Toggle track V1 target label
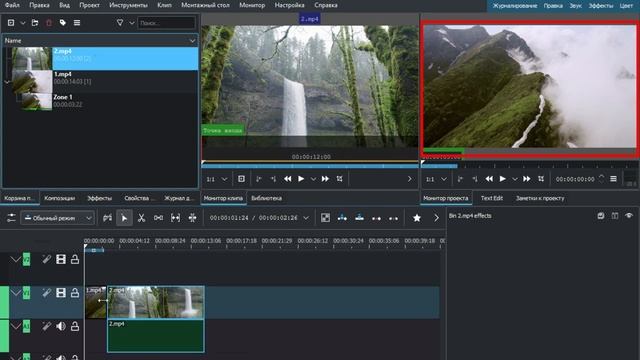The image size is (640, 360). (26, 293)
